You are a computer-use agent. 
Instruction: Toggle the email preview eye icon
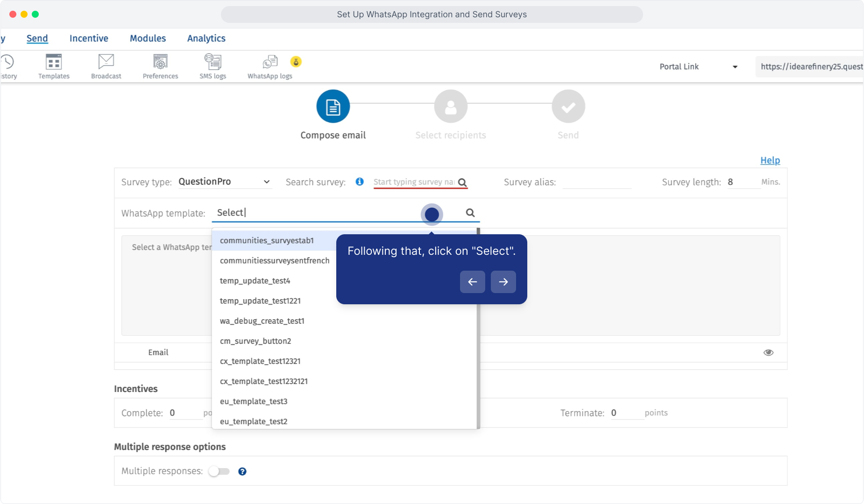(x=768, y=352)
